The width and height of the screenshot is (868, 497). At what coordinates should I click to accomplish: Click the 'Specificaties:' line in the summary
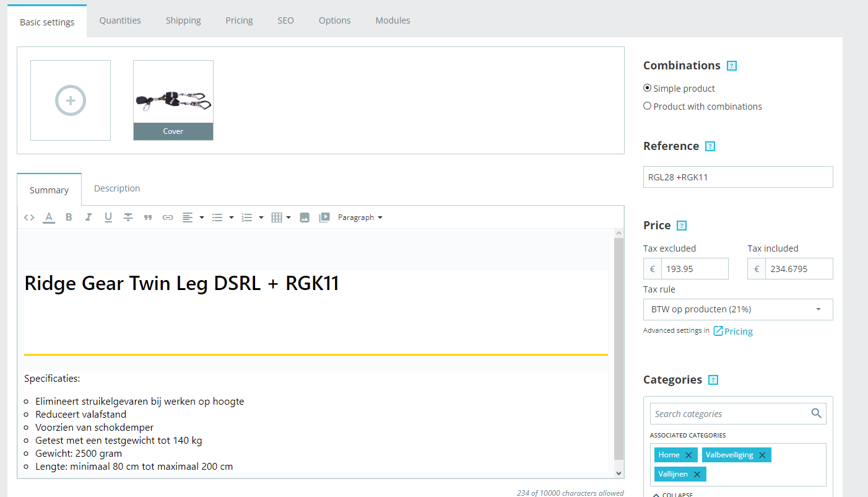52,379
